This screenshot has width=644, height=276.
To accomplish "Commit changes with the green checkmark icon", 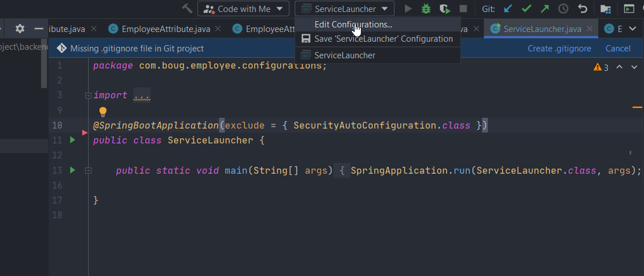I will [x=526, y=9].
